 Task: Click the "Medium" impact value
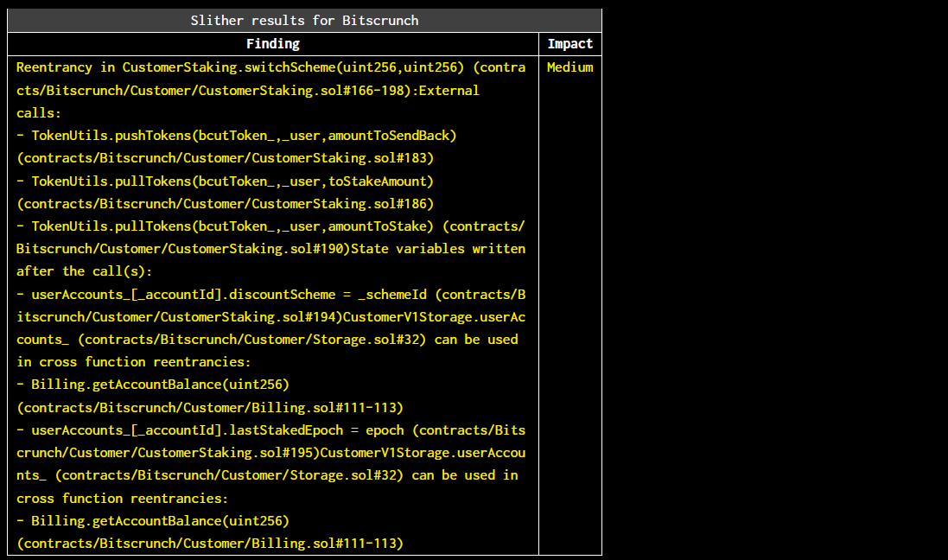[569, 67]
